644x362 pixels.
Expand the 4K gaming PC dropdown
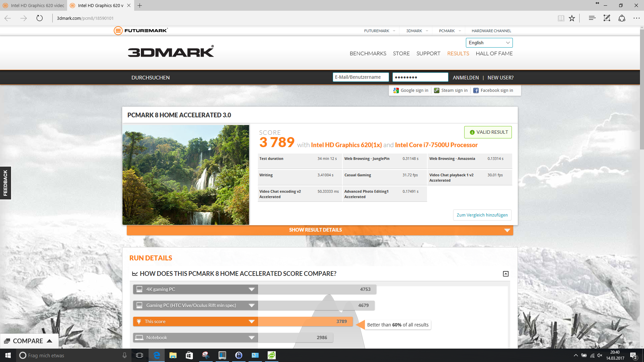[x=252, y=289]
